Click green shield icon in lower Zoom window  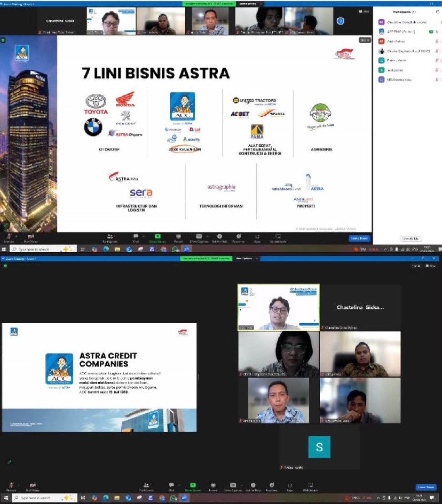(5, 266)
